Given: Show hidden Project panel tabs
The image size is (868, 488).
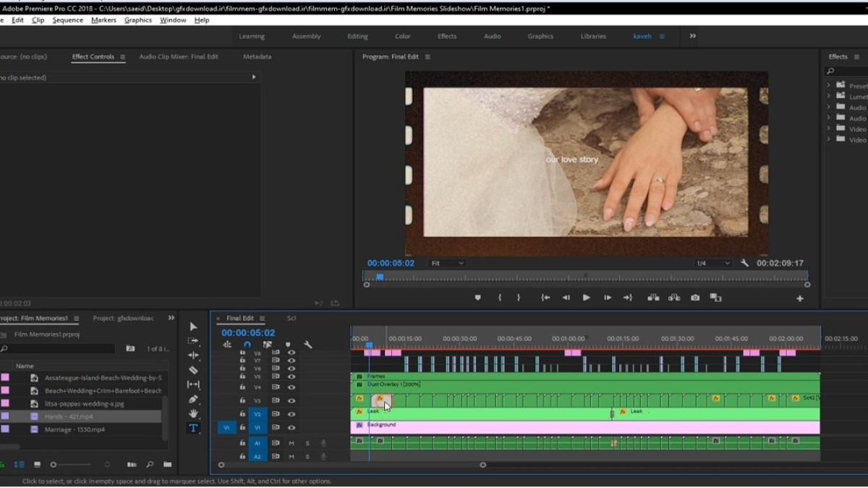Looking at the screenshot, I should pyautogui.click(x=171, y=318).
